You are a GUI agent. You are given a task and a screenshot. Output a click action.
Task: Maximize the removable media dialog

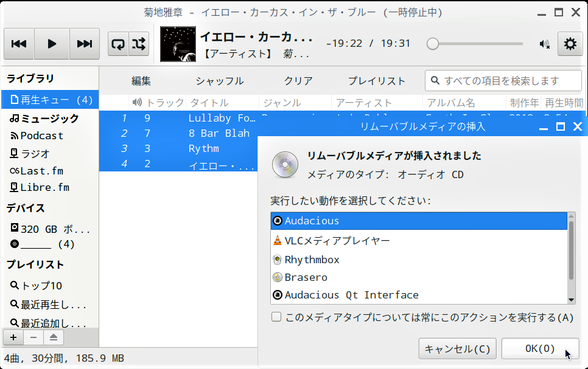tap(560, 126)
